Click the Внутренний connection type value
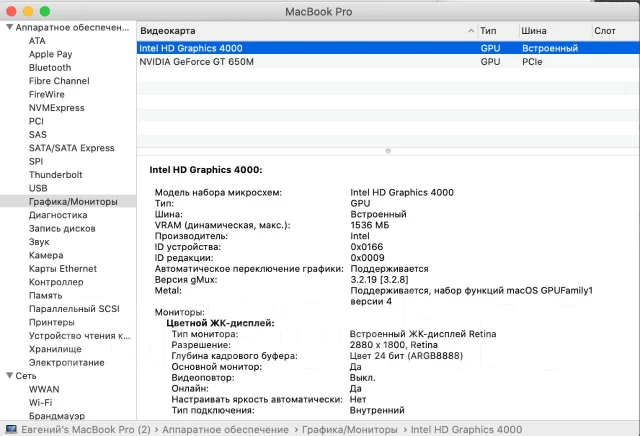640x436 pixels. (377, 410)
